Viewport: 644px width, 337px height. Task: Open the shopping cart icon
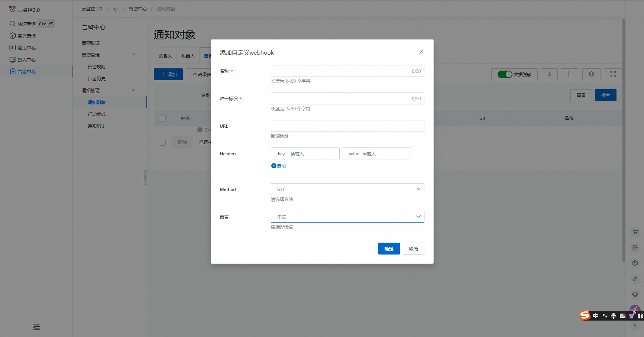(635, 232)
